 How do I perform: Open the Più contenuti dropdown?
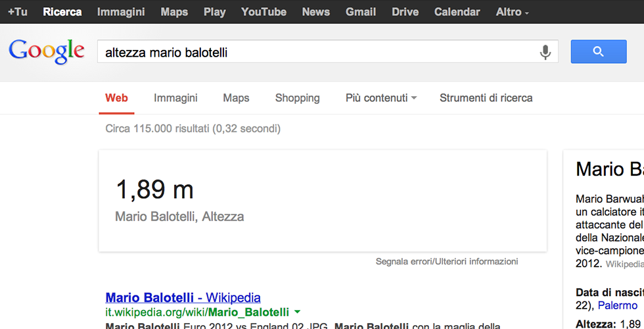pyautogui.click(x=381, y=98)
